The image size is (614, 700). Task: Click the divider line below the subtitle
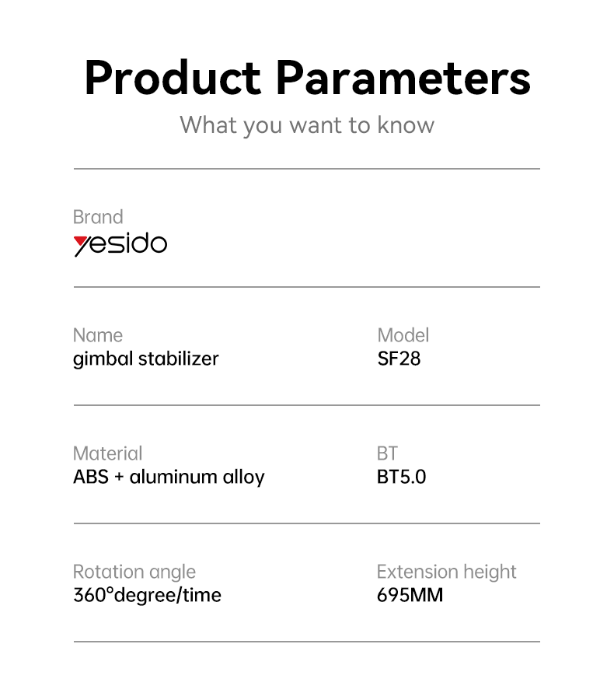307,169
